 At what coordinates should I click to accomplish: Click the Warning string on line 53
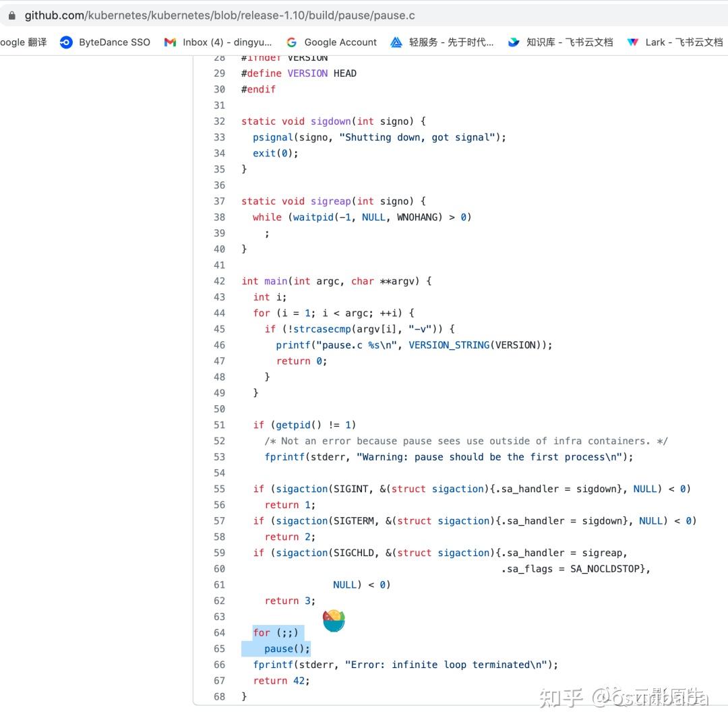(x=489, y=457)
